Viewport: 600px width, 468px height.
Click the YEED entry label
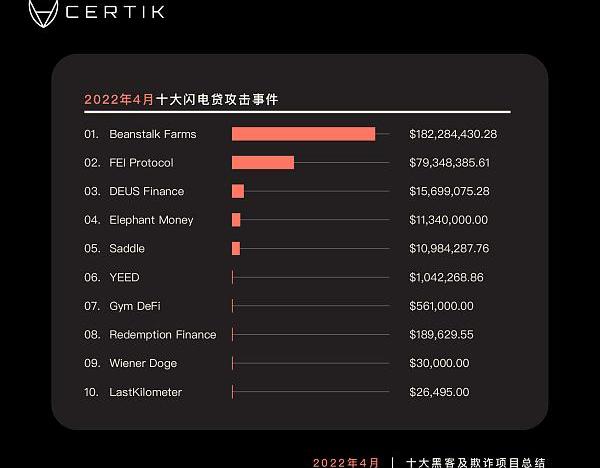click(x=124, y=277)
